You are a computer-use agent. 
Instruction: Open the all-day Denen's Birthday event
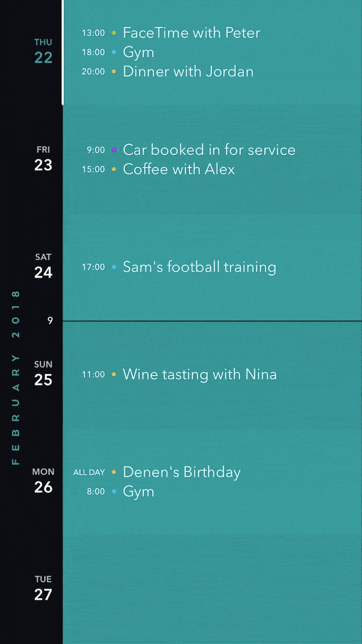[x=182, y=472]
